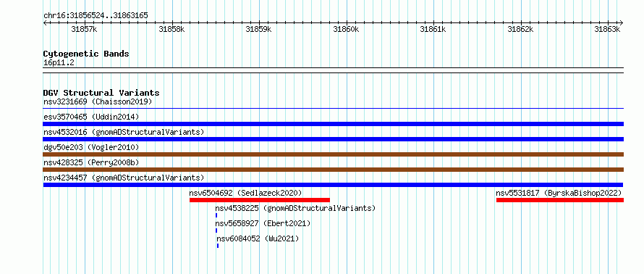The width and height of the screenshot is (644, 274).
Task: Open variant nsv5531817 (ByrskaBishop2022) label
Action: [x=559, y=193]
